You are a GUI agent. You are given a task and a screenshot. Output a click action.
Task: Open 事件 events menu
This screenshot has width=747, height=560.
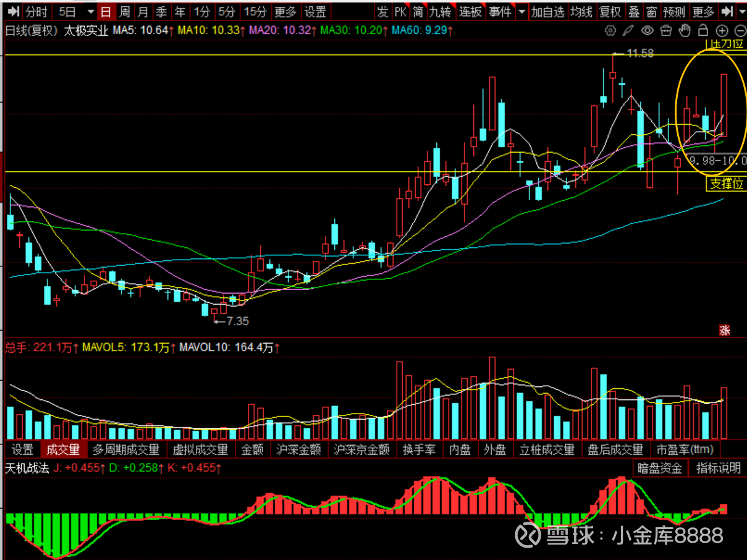point(499,12)
